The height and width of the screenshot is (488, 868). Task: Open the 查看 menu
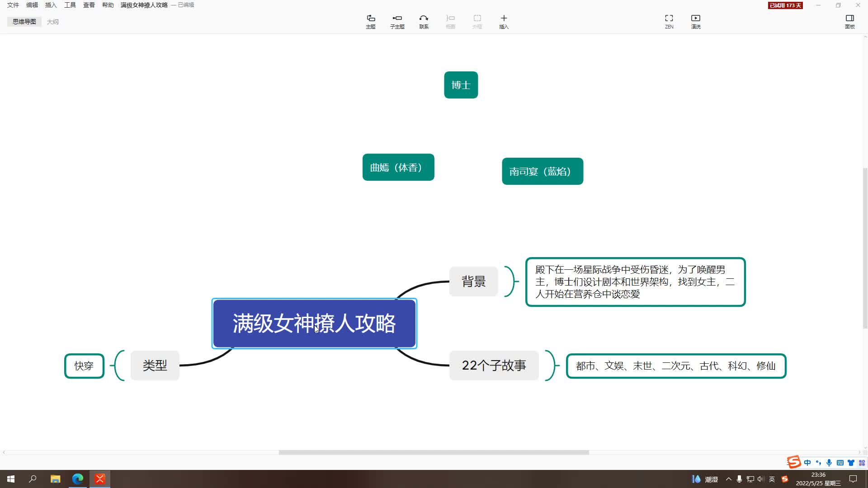click(x=89, y=5)
